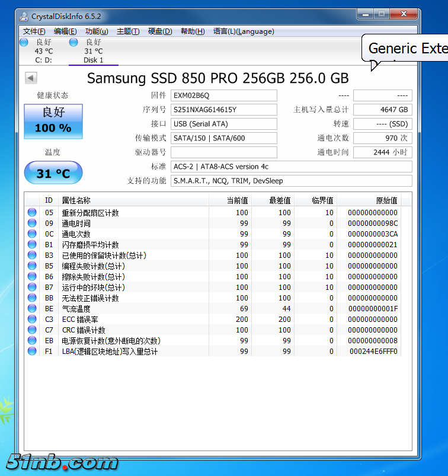
Task: Open the 功能(u) menu
Action: pos(97,31)
